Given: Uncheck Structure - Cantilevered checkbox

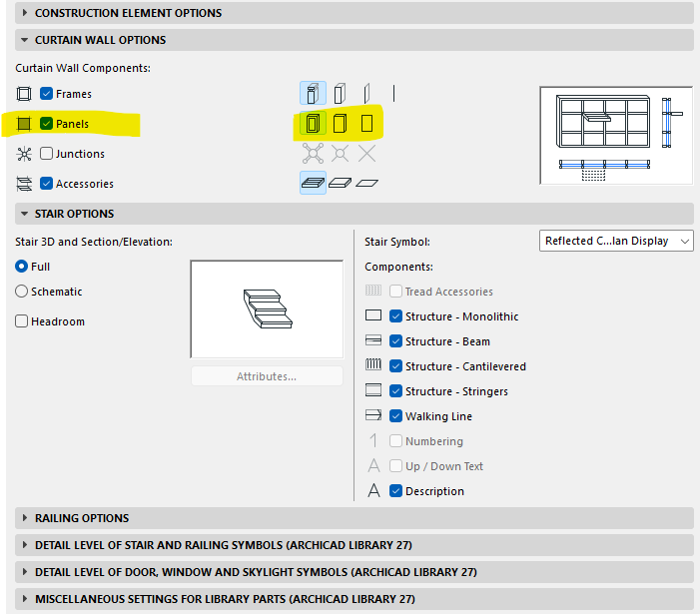Looking at the screenshot, I should 396,366.
